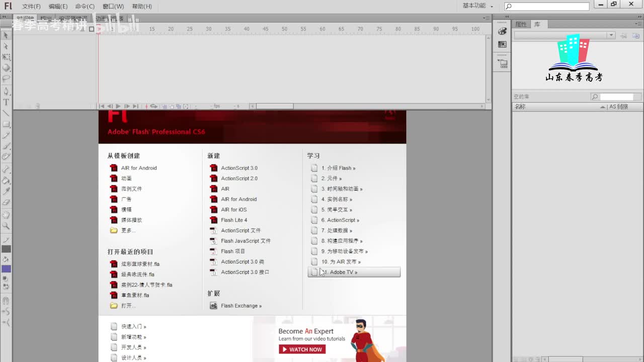Click the black and white colors icon
The image size is (644, 362).
pos(6,279)
